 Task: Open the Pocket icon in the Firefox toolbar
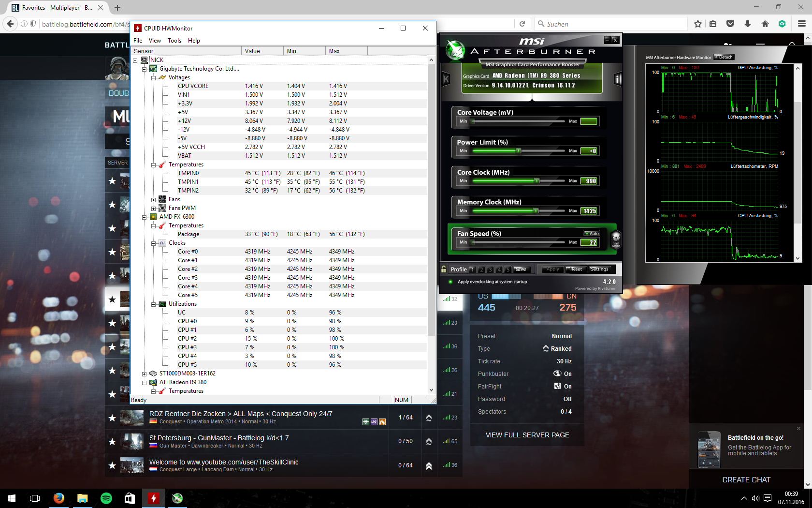coord(730,24)
